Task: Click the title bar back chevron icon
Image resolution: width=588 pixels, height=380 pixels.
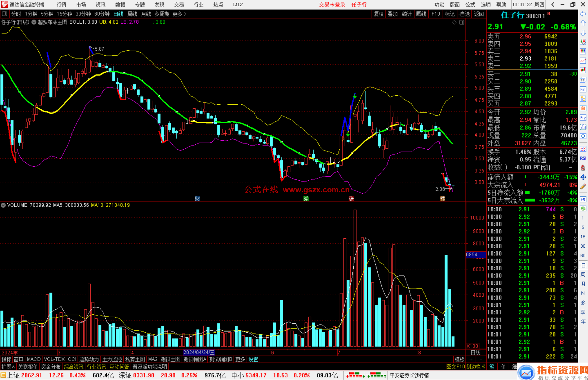Action: [x=553, y=4]
